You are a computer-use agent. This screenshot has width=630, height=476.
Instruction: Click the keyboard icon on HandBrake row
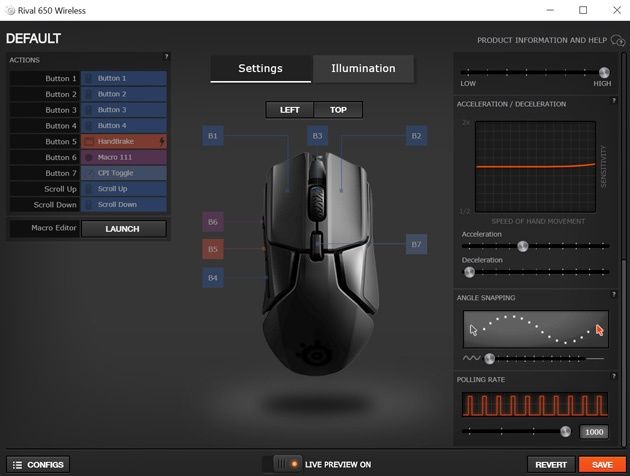(x=89, y=141)
